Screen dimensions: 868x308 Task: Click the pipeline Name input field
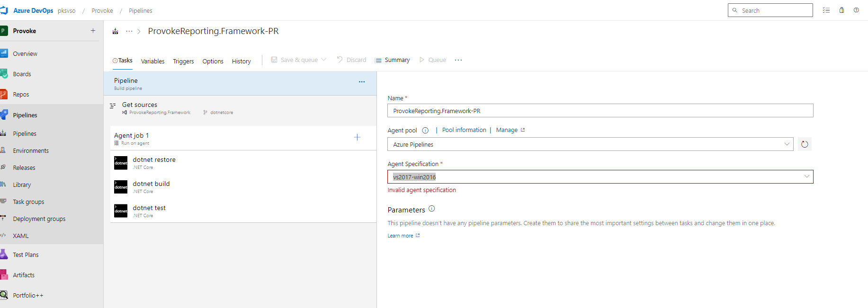(x=600, y=111)
